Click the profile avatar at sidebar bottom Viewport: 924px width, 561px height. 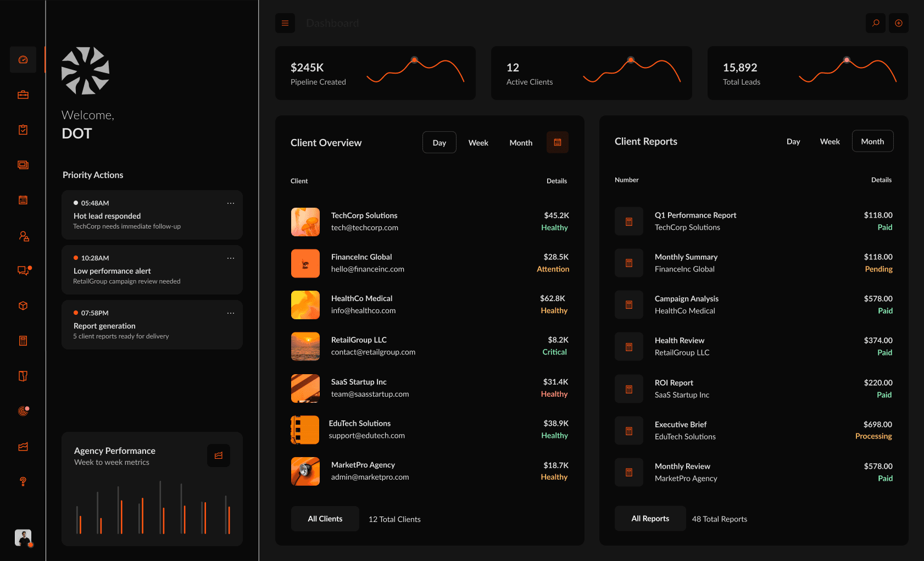tap(23, 538)
